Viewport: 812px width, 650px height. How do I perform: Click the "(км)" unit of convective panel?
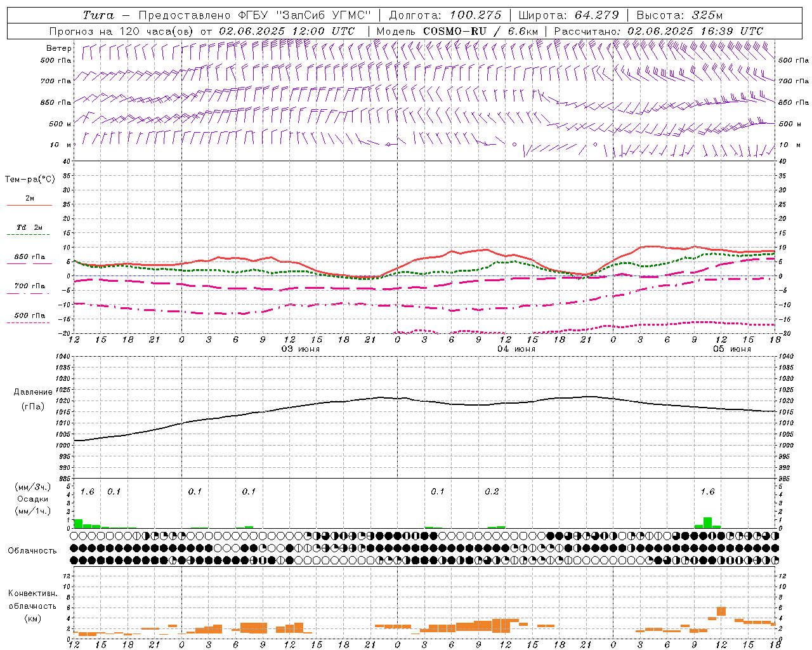[x=32, y=618]
